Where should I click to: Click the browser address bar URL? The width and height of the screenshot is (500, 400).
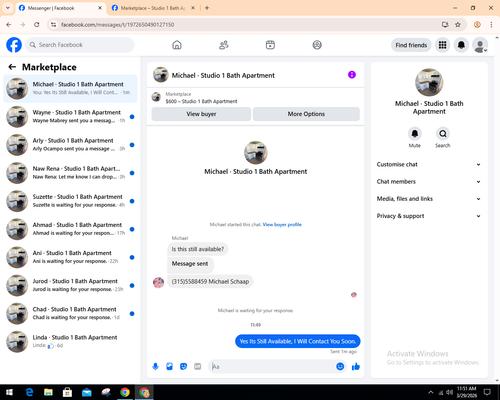click(x=118, y=25)
